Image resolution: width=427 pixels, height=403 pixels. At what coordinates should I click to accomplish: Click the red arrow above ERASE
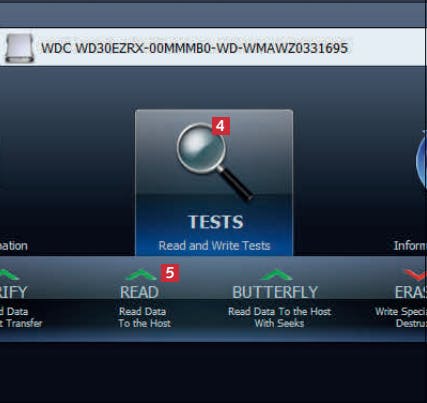tap(415, 275)
